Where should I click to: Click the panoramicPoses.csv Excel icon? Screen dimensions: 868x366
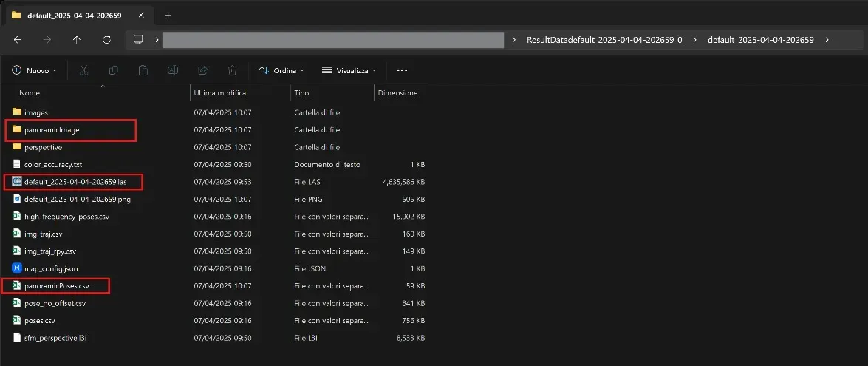16,285
